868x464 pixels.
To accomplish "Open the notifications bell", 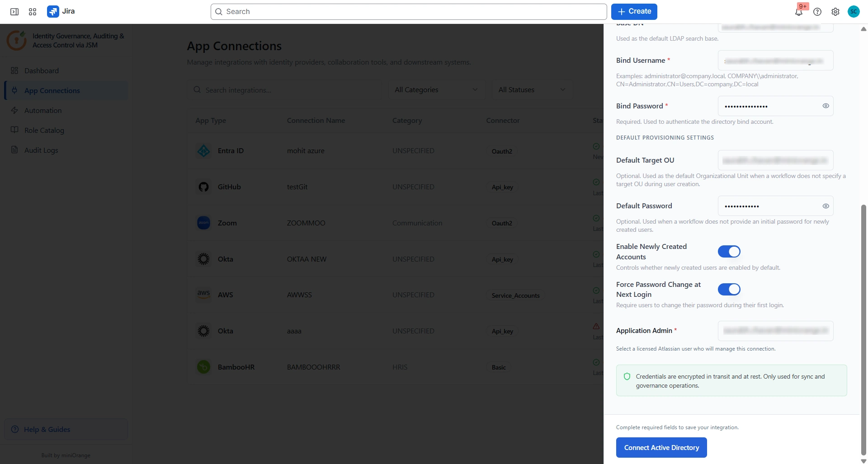I will (799, 12).
